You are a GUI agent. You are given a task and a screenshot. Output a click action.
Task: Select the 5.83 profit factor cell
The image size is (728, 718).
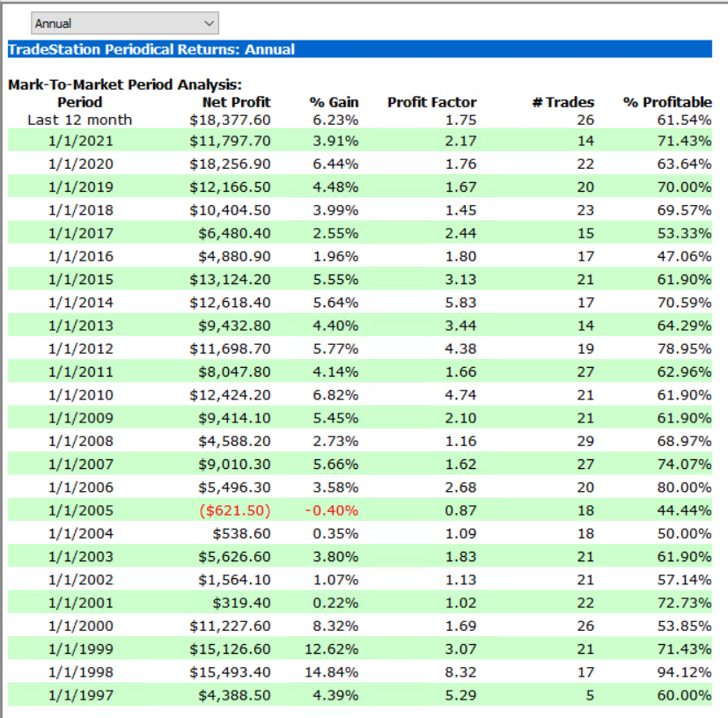(461, 302)
